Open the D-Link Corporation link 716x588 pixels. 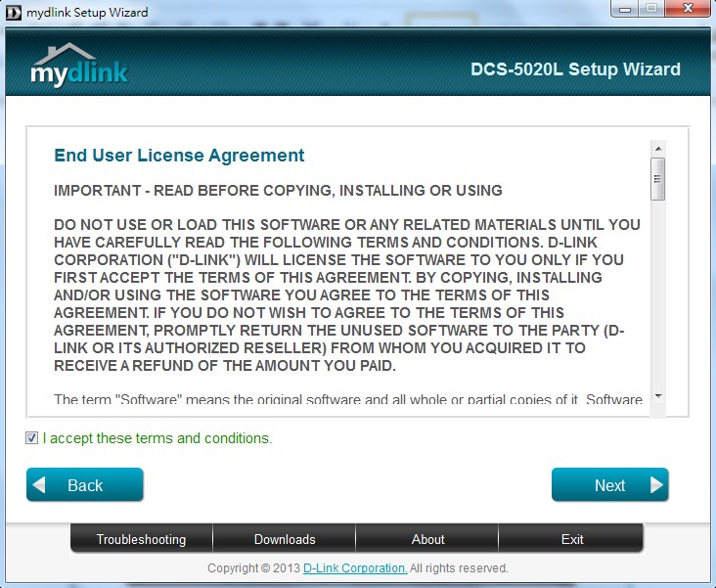point(355,567)
